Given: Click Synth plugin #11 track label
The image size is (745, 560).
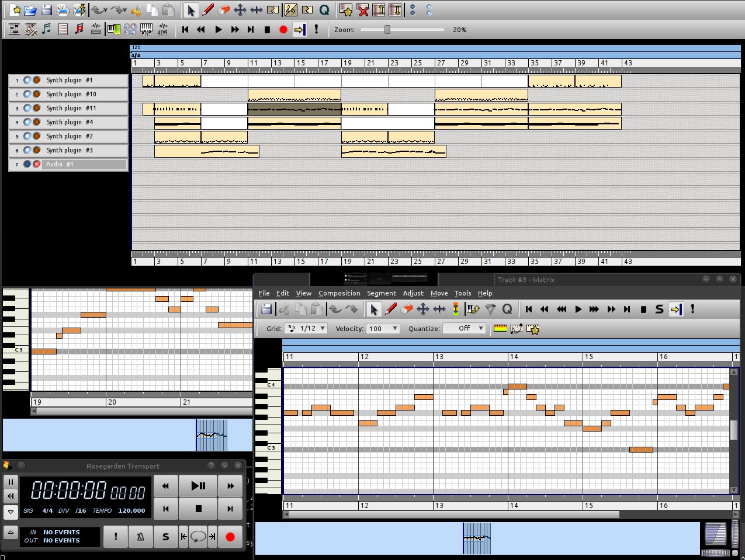Looking at the screenshot, I should tap(71, 108).
